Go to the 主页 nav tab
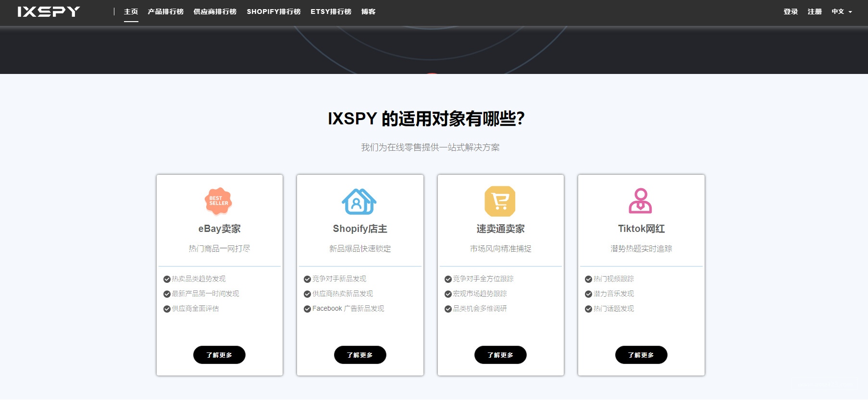This screenshot has width=868, height=400. point(131,12)
